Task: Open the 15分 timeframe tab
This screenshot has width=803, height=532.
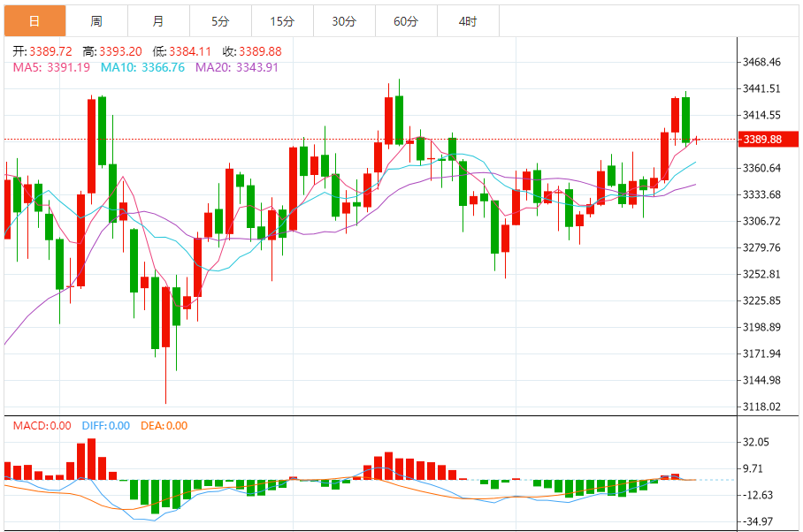Action: coord(283,21)
